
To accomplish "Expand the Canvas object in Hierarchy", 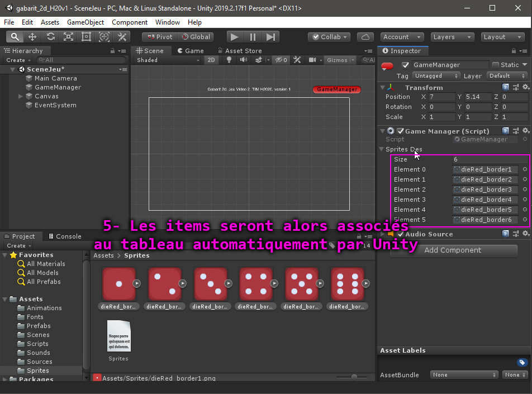I will tap(21, 96).
